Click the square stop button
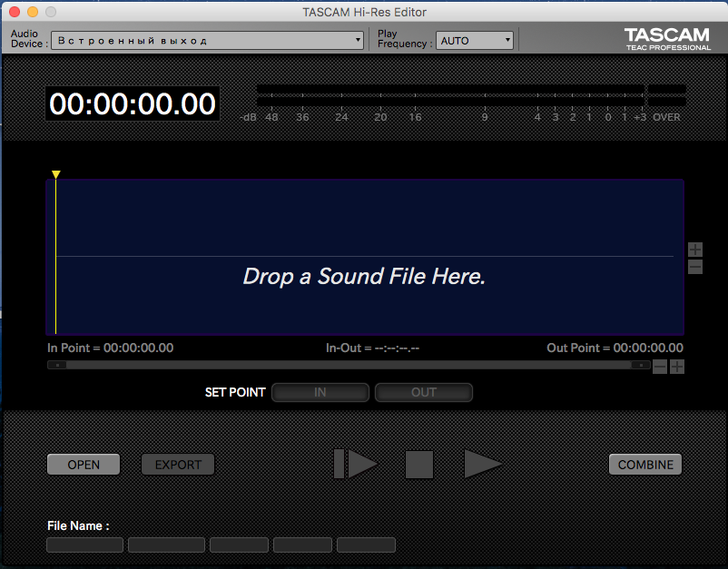This screenshot has height=569, width=728. tap(419, 464)
